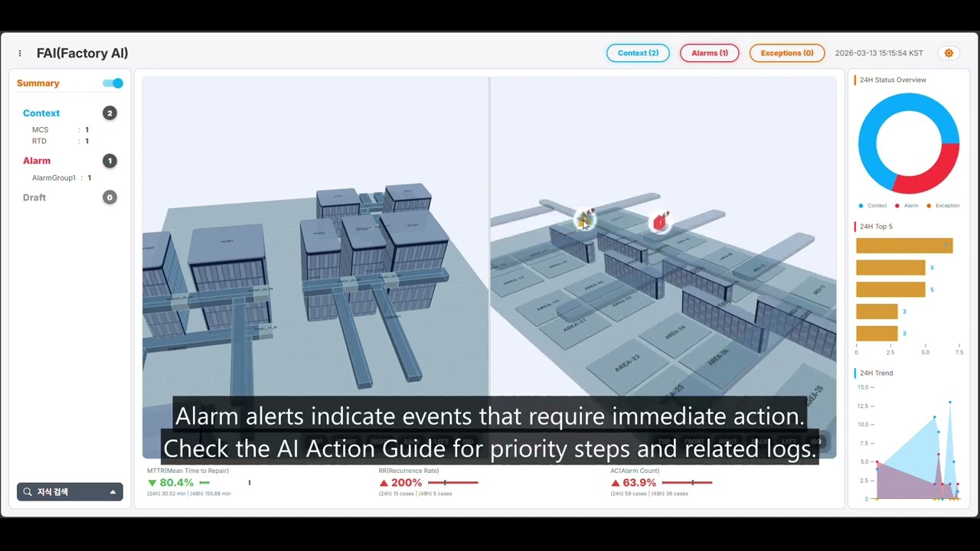Click the 24H Status Overview title
980x551 pixels.
(893, 80)
